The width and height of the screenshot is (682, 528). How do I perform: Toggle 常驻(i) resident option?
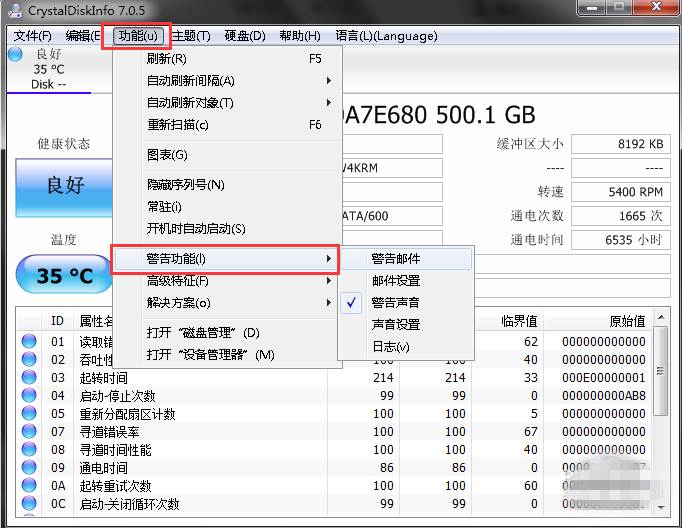(227, 207)
